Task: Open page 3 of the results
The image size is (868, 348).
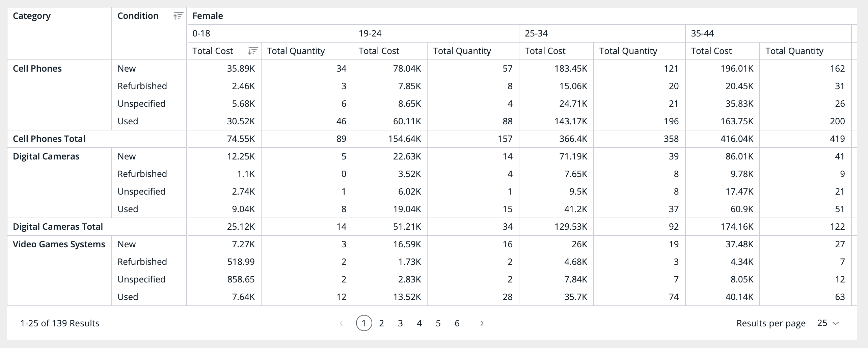Action: 400,323
